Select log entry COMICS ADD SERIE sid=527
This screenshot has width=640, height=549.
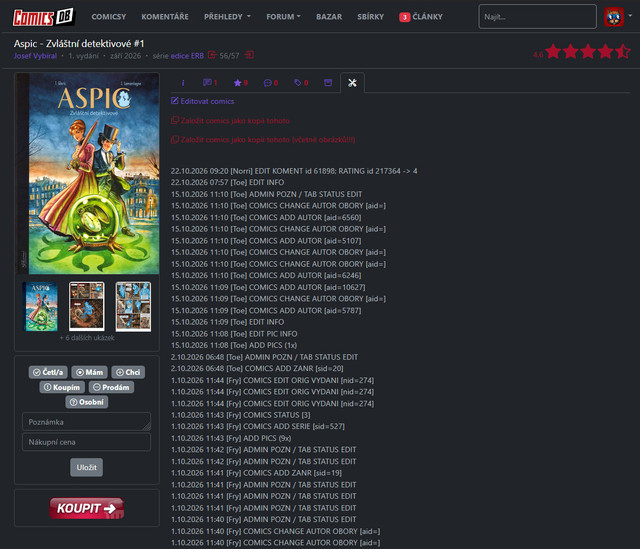point(258,427)
